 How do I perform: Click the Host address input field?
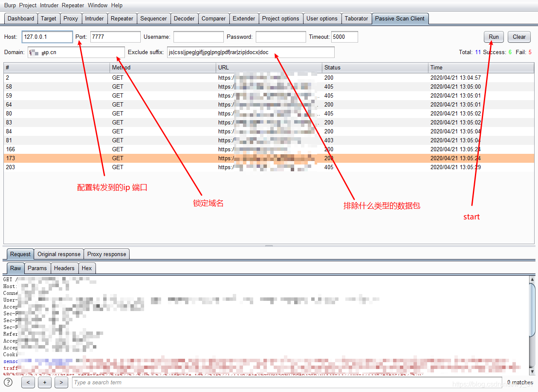[47, 37]
